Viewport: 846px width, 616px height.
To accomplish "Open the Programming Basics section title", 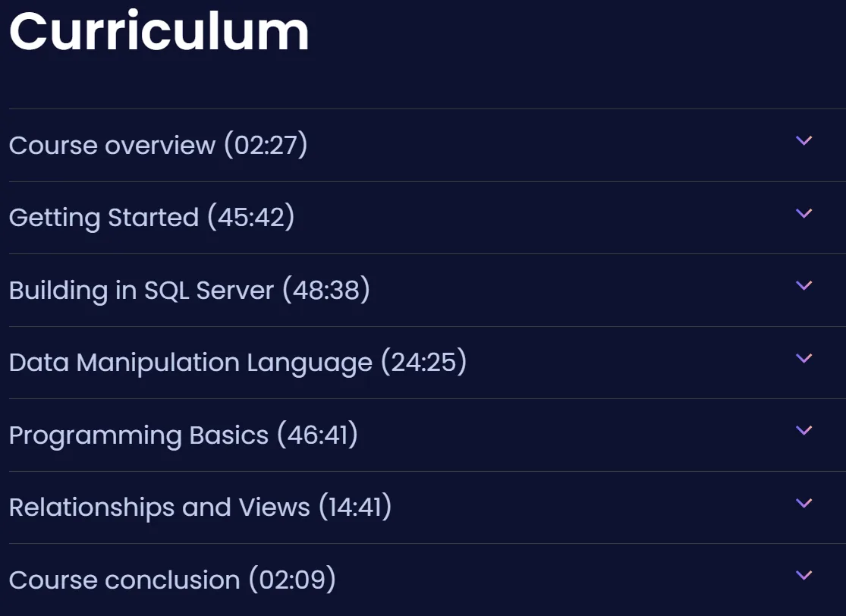I will tap(139, 435).
